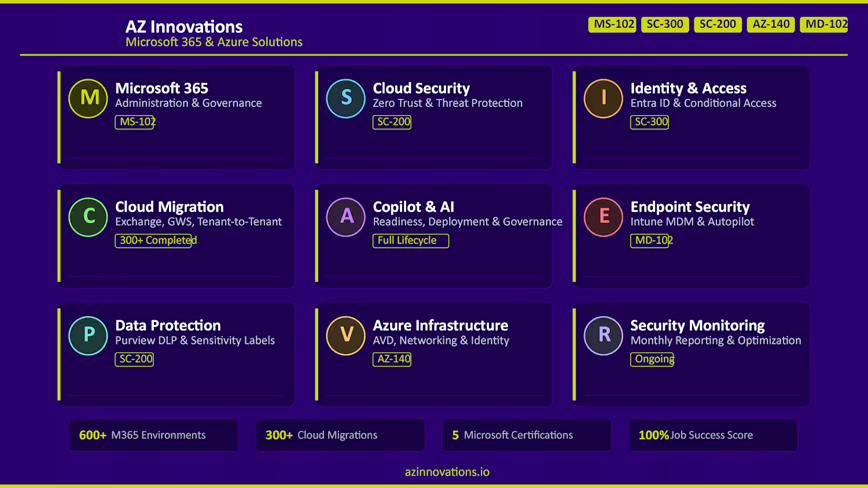Click the Azure Infrastructure 'V' circle icon
Screen dimensions: 868x488
tap(346, 335)
